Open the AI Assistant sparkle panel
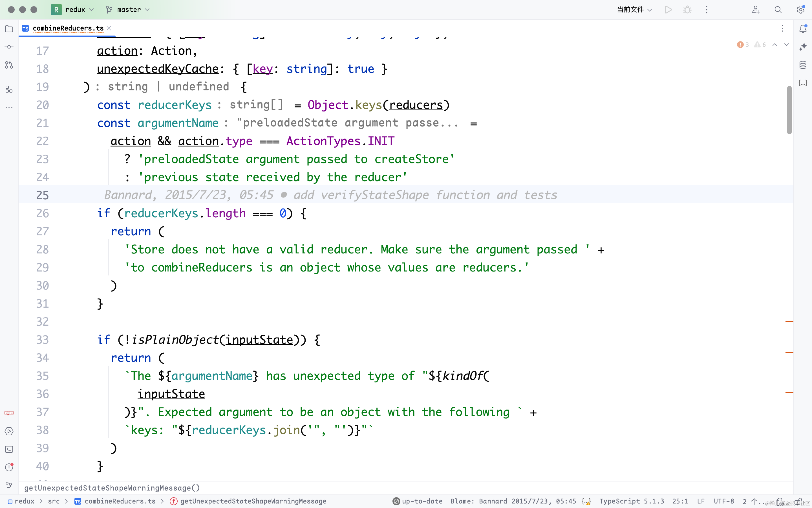Screen dimensions: 812x508 point(803,47)
